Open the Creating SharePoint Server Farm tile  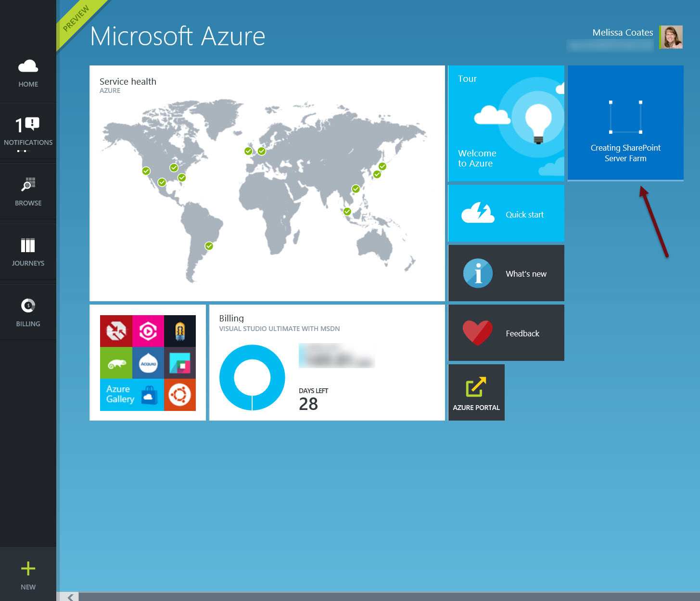click(625, 123)
